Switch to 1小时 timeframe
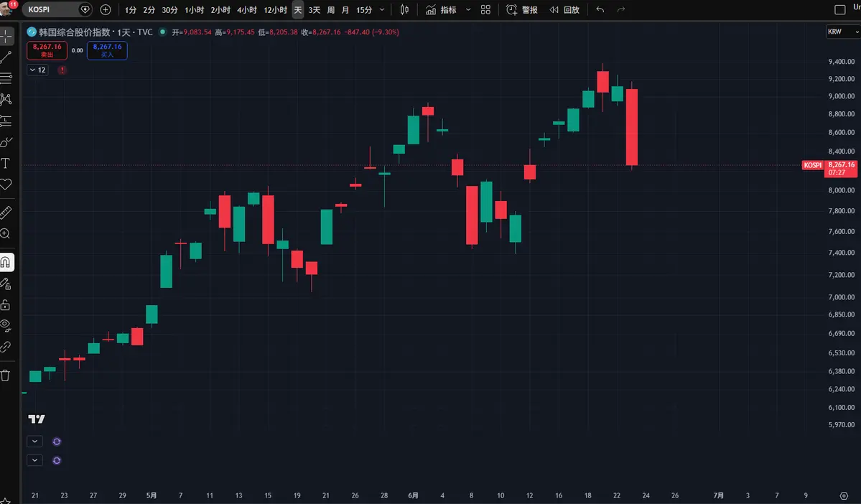Screen dimensions: 861x504 pyautogui.click(x=194, y=10)
